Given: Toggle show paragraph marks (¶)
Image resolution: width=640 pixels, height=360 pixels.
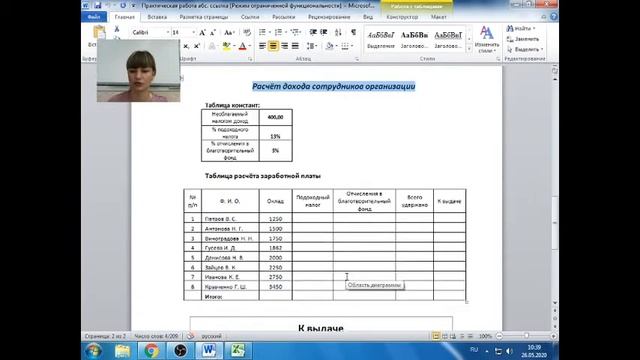Looking at the screenshot, I should click(353, 32).
